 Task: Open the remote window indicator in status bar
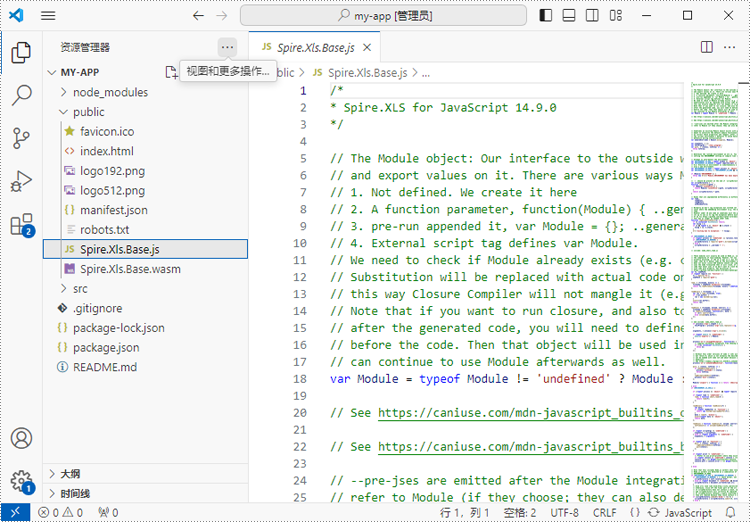(15, 512)
